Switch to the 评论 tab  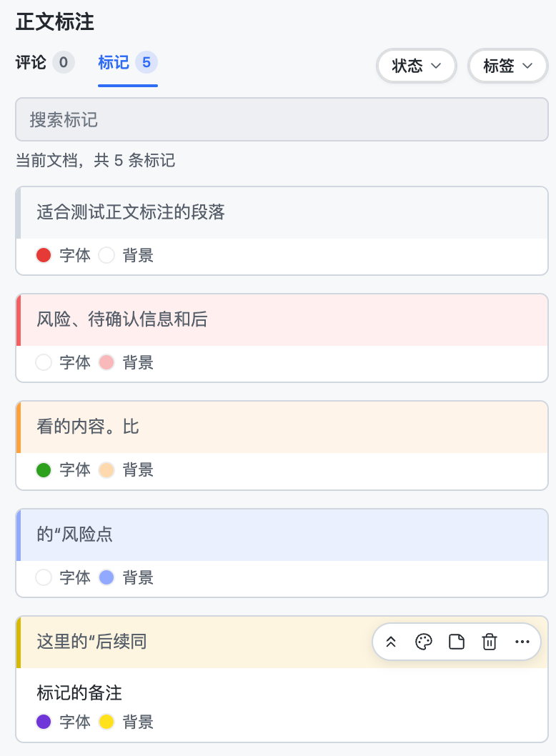tap(31, 62)
